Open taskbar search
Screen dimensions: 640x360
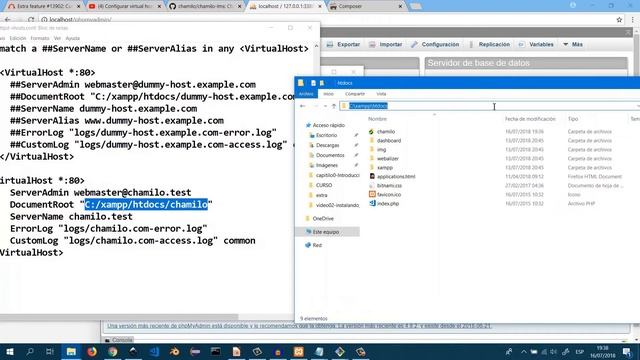29,351
